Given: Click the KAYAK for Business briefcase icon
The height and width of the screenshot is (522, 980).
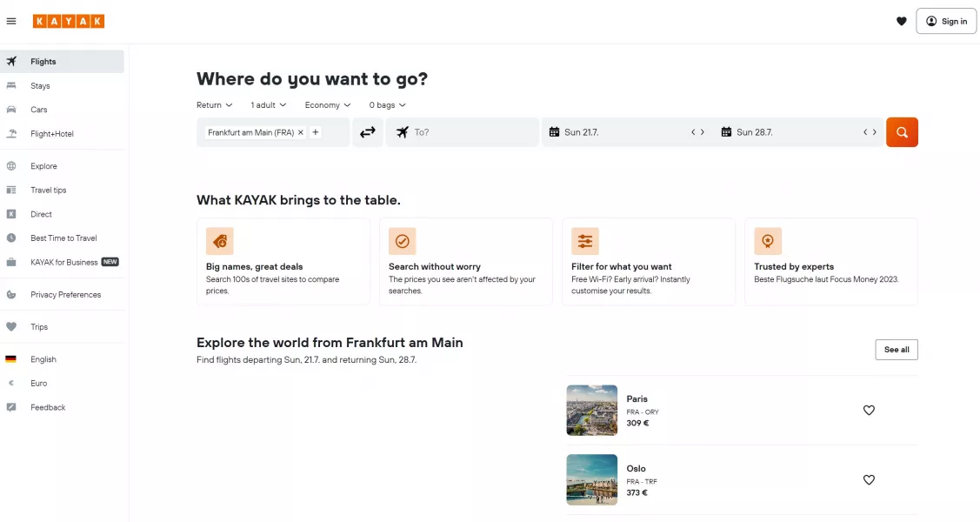Looking at the screenshot, I should click(x=11, y=263).
